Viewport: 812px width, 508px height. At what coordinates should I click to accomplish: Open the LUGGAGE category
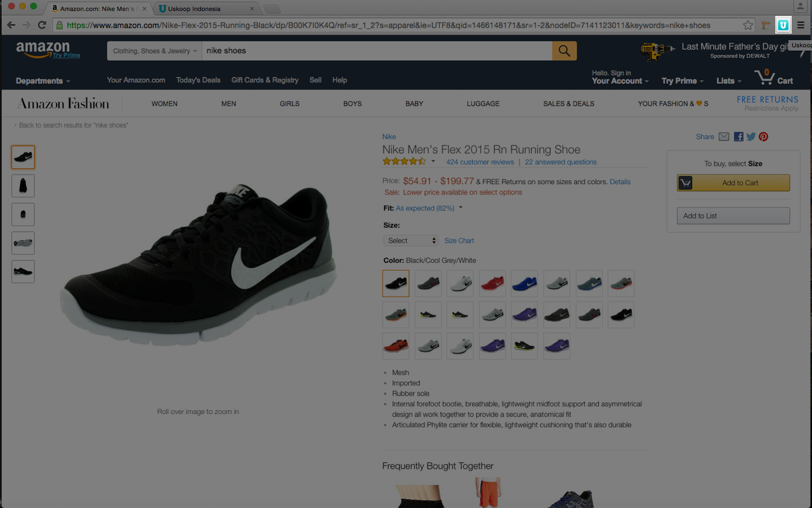click(x=483, y=104)
